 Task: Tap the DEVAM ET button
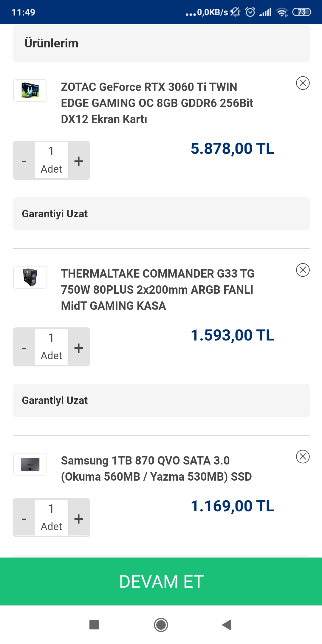pyautogui.click(x=161, y=581)
